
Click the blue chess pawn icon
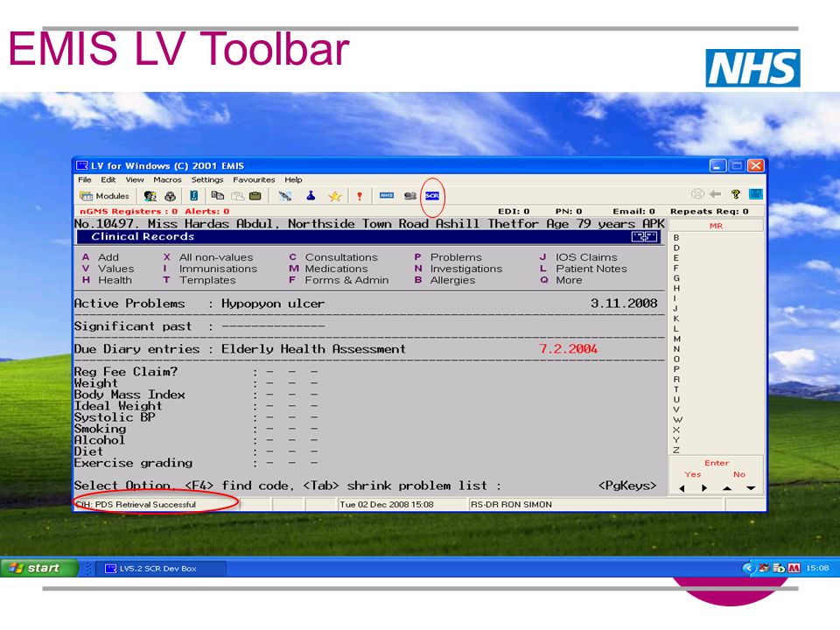tap(311, 195)
